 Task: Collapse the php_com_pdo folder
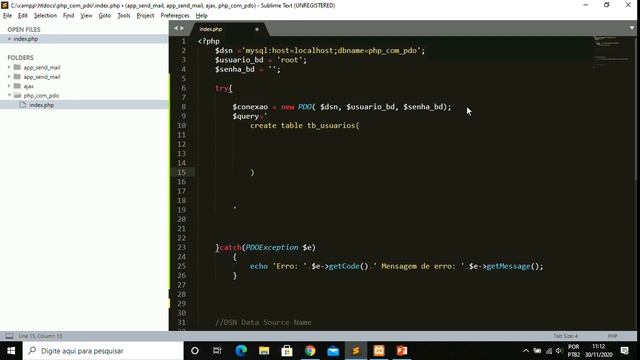point(9,95)
